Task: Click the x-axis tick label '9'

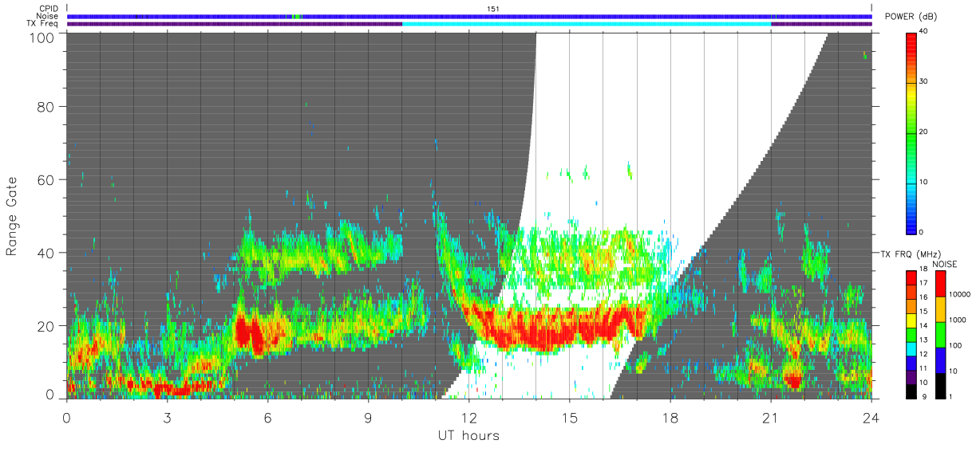Action: [x=368, y=417]
